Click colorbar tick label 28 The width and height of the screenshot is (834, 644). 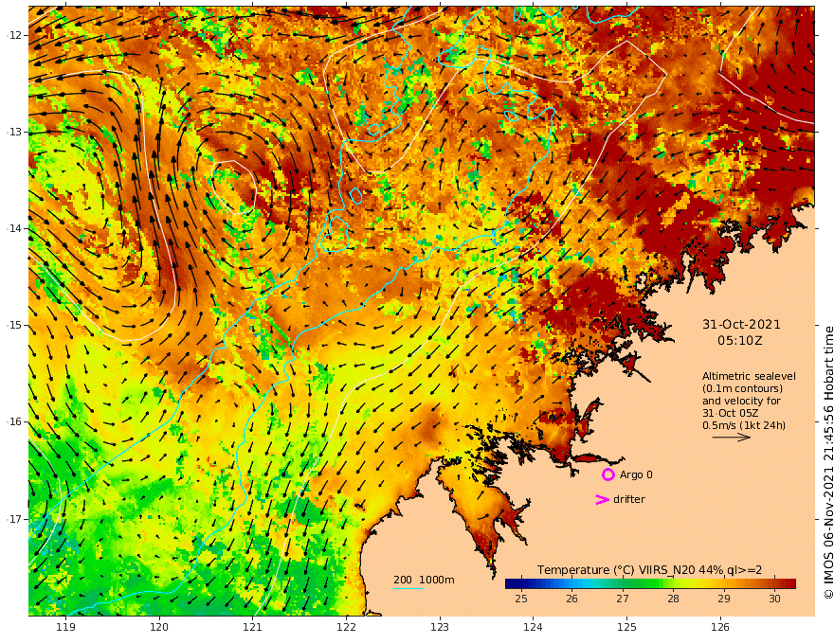point(674,599)
